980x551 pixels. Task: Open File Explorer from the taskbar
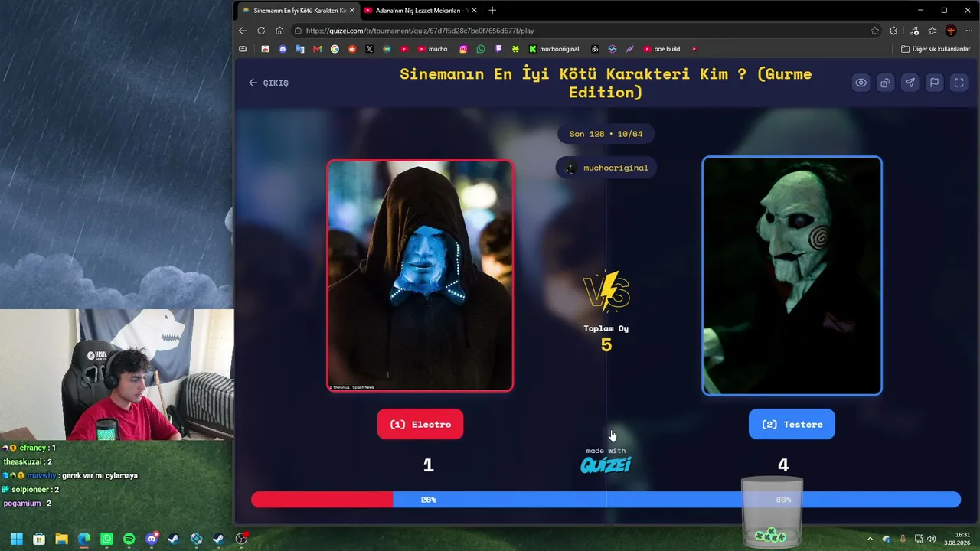pos(61,539)
